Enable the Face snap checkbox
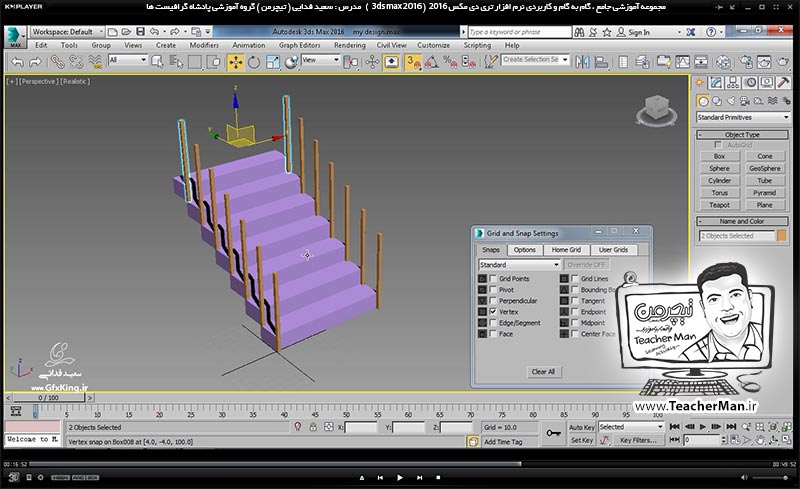 [x=493, y=334]
